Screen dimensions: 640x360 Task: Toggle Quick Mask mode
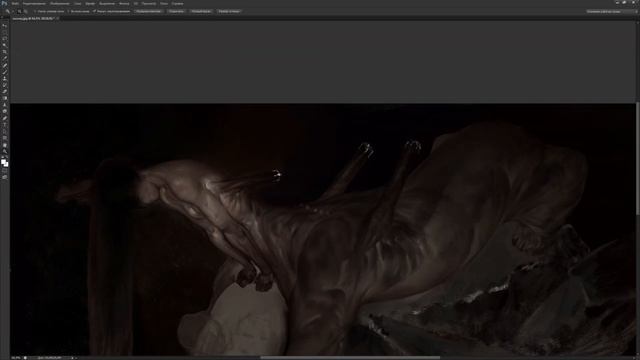pyautogui.click(x=4, y=171)
